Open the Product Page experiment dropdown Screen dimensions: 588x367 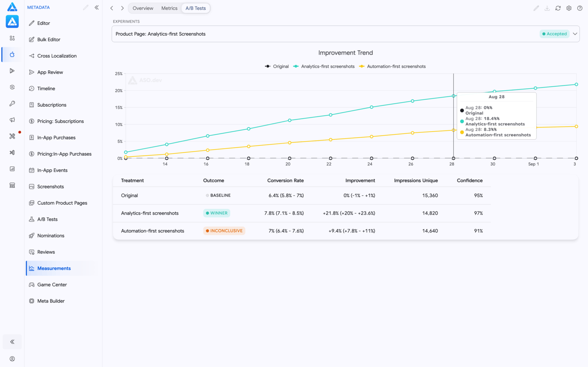(x=345, y=34)
